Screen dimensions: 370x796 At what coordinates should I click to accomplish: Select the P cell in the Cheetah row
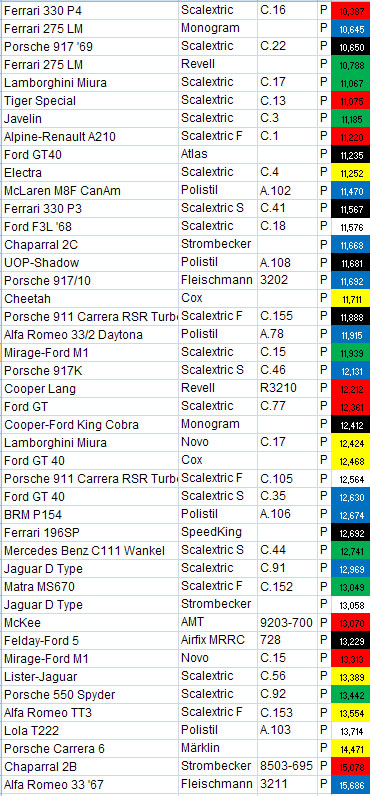[x=324, y=298]
